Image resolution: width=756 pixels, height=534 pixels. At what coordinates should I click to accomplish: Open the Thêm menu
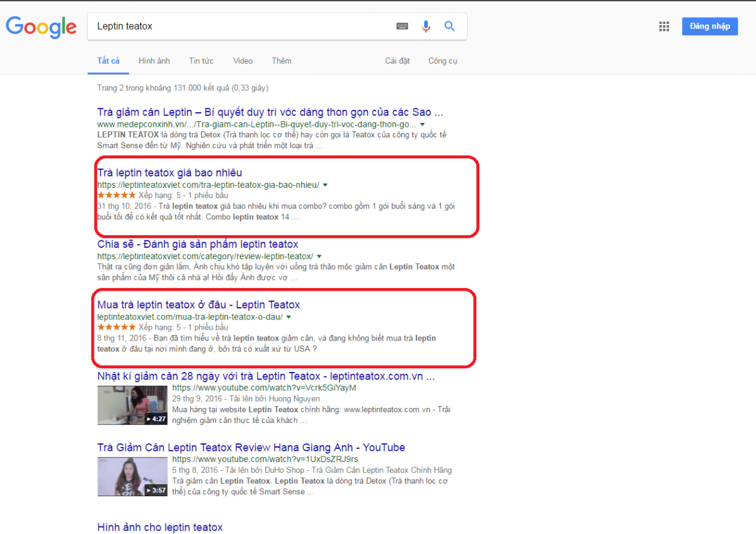point(282,61)
